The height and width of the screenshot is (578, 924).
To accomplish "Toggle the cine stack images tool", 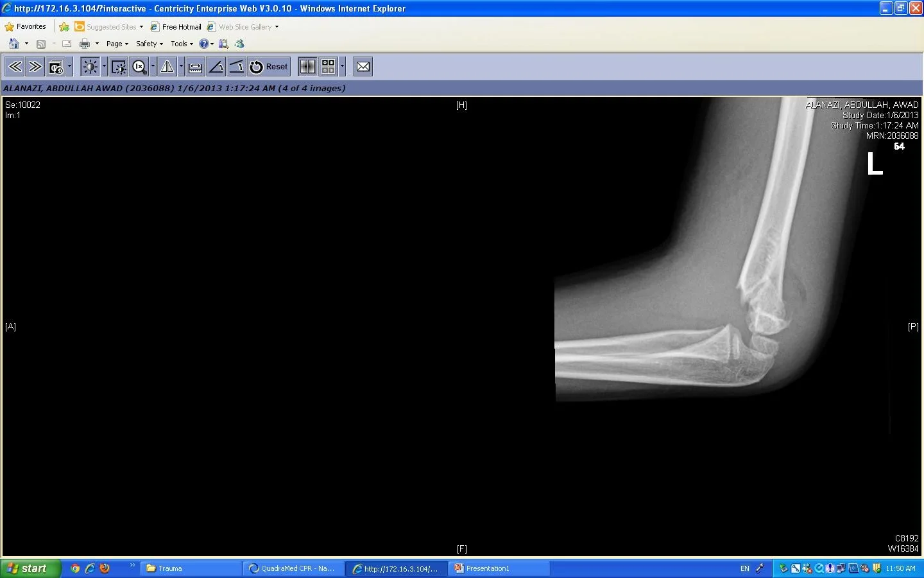I will click(56, 67).
